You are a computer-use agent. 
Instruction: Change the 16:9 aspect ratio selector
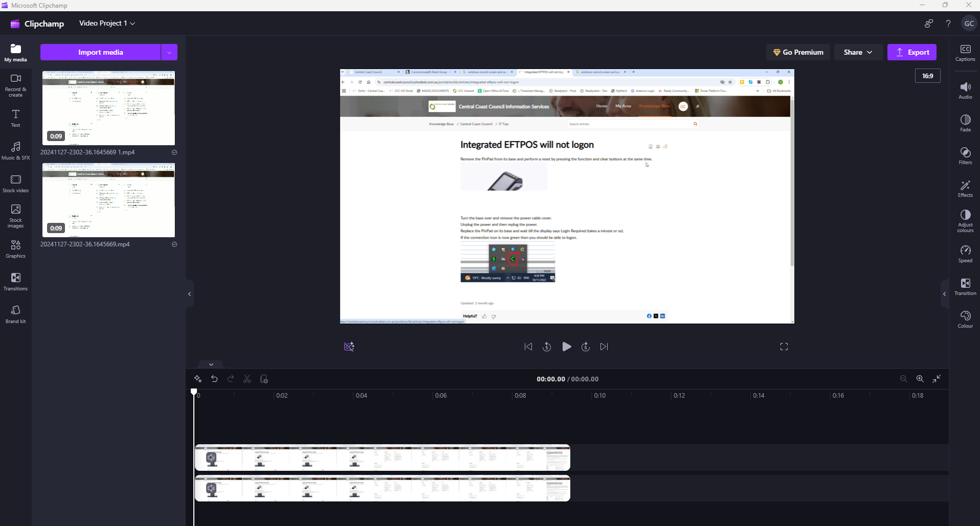coord(927,76)
